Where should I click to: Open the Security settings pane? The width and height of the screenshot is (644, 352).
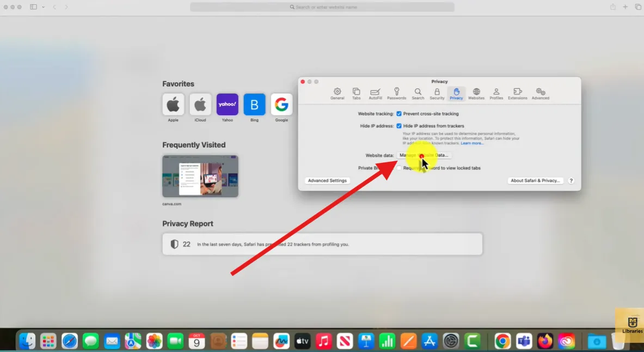coord(437,93)
